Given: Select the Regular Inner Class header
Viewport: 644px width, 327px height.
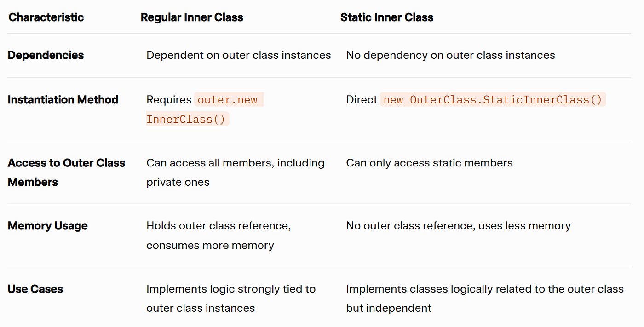Looking at the screenshot, I should pyautogui.click(x=192, y=17).
